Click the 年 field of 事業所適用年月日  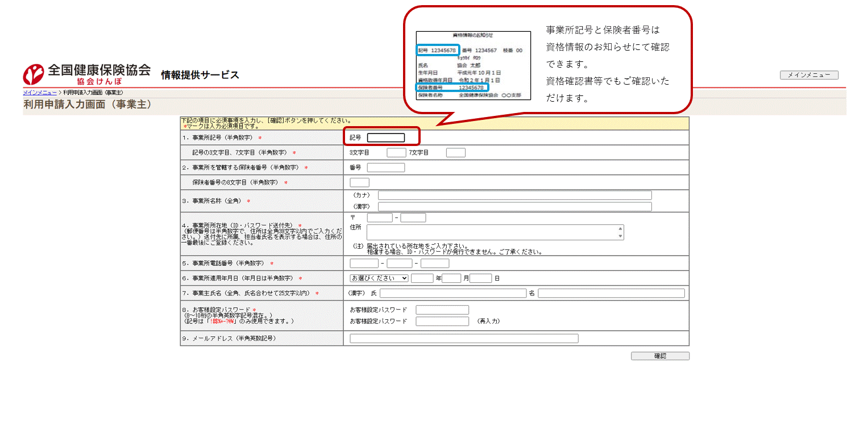pyautogui.click(x=422, y=278)
